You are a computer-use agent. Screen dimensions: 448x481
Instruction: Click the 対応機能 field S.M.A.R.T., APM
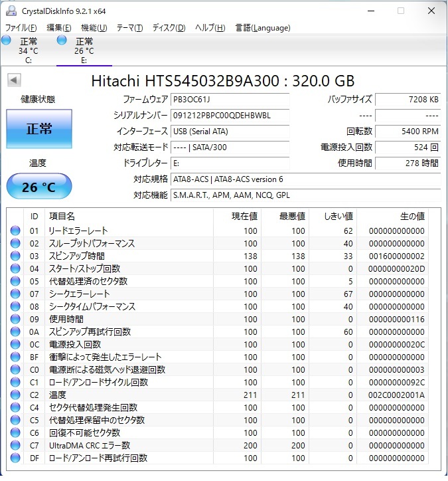[305, 195]
